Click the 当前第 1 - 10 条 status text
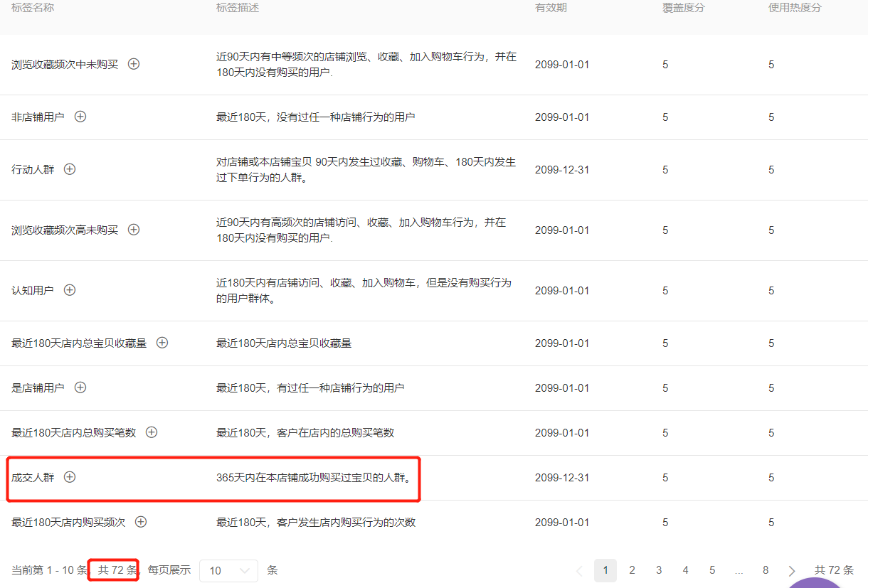 click(x=50, y=570)
